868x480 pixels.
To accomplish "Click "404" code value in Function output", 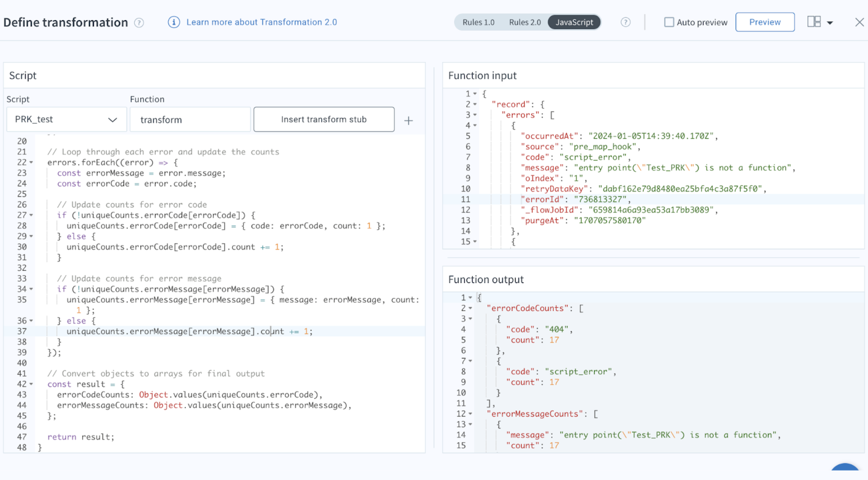I will tap(557, 329).
